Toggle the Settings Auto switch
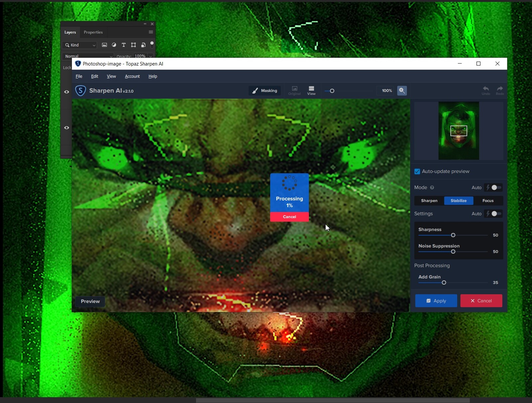This screenshot has height=403, width=532. (493, 214)
